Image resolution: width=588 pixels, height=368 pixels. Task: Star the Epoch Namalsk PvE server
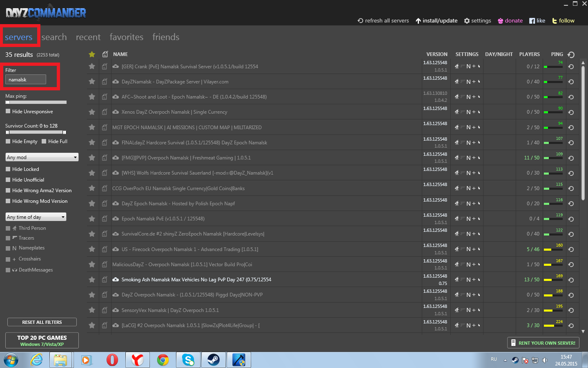point(92,219)
